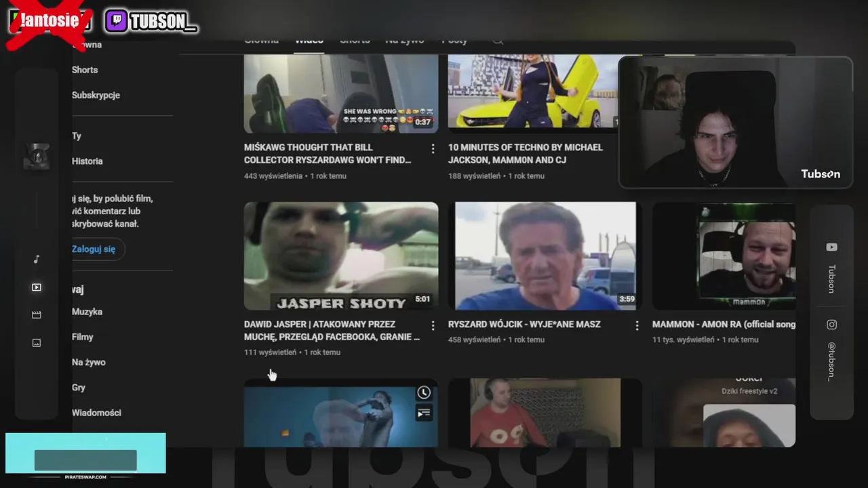The image size is (868, 488).
Task: Open the Instagram icon above @tubson_
Action: point(831,325)
